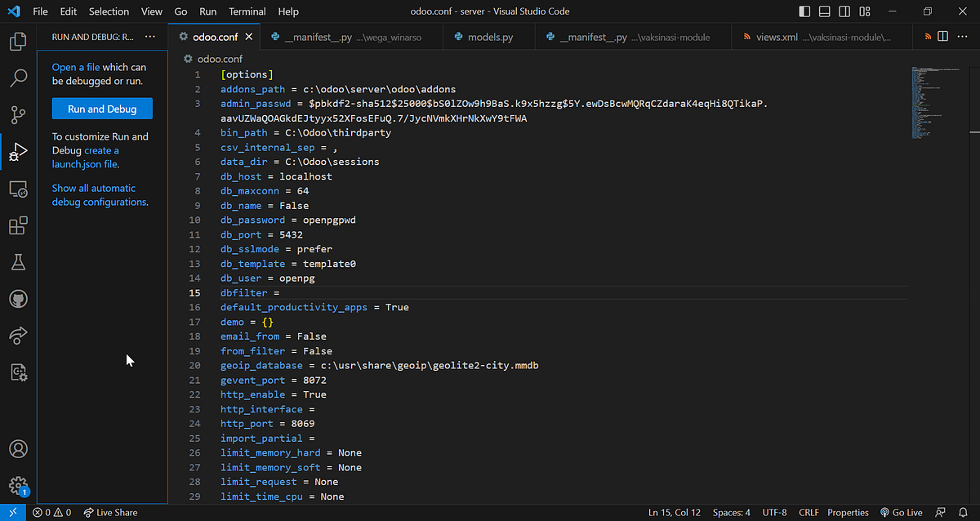Open the errors and warnings status indicator
Screen dimensions: 980x521
pyautogui.click(x=51, y=513)
